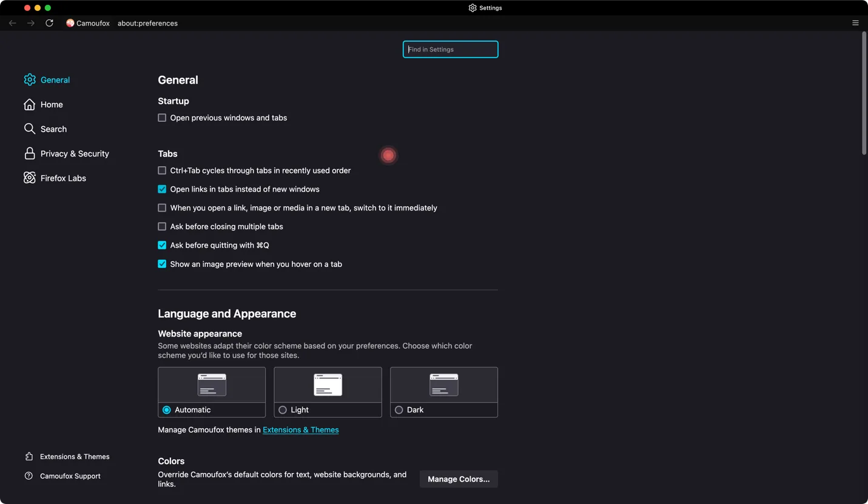Uncheck Open links in tabs instead of new windows
This screenshot has height=504, width=868.
(x=162, y=189)
